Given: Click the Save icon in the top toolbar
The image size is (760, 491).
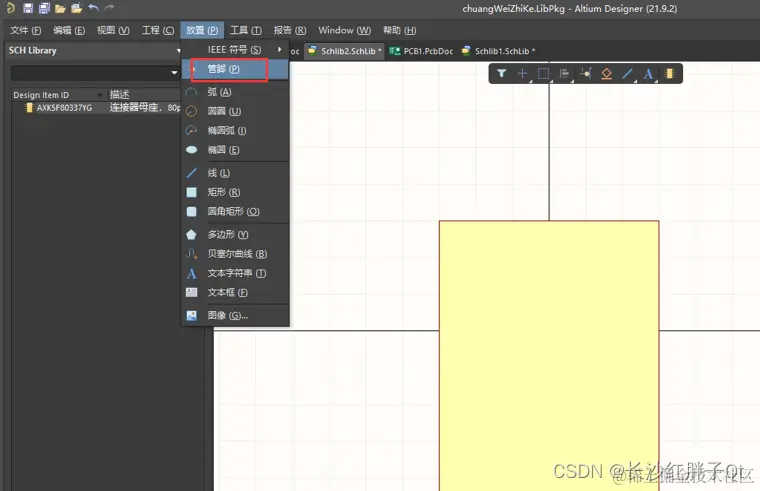Looking at the screenshot, I should point(28,8).
